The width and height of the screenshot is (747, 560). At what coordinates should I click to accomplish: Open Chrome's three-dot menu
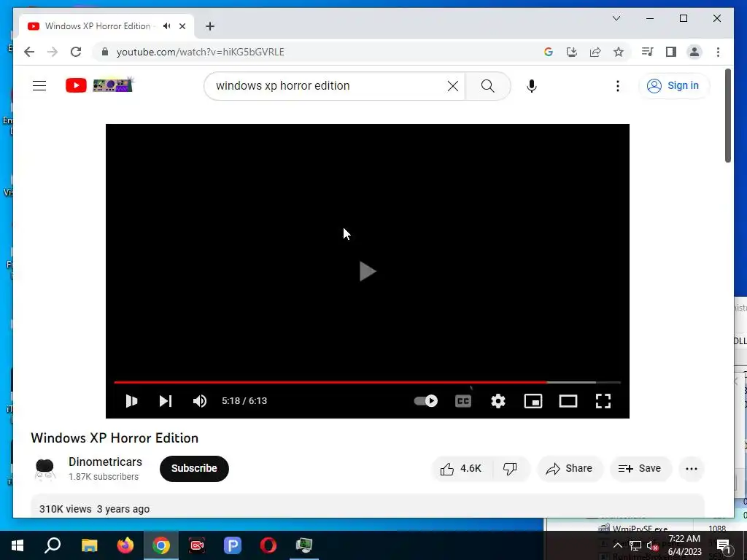[718, 52]
